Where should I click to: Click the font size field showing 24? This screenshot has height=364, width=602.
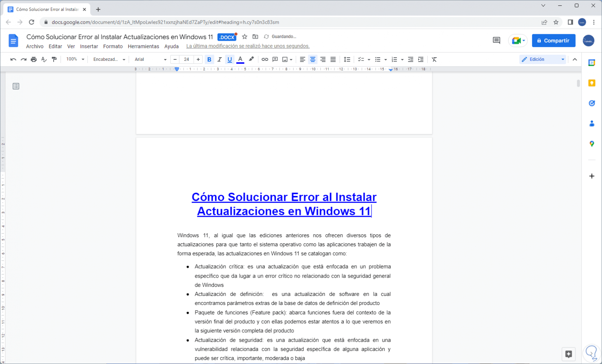point(186,59)
